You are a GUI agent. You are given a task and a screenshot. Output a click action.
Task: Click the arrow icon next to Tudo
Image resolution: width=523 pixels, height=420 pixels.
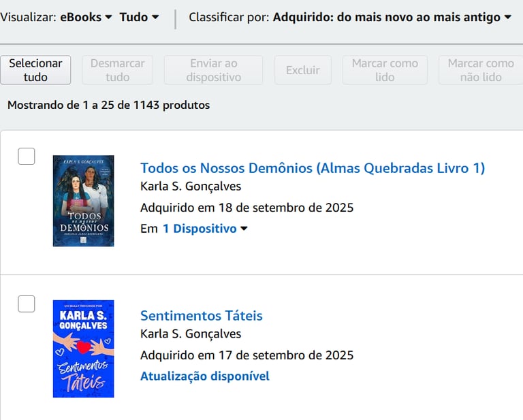tap(155, 17)
